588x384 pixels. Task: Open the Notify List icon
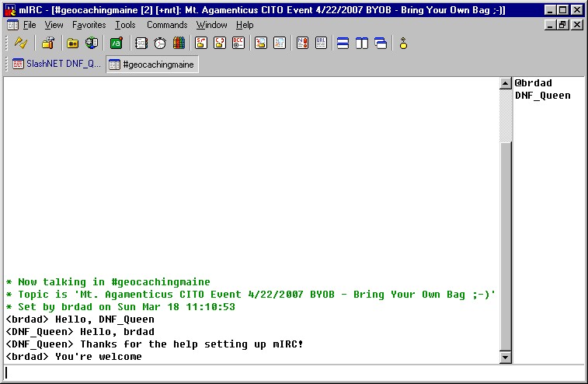pos(302,44)
